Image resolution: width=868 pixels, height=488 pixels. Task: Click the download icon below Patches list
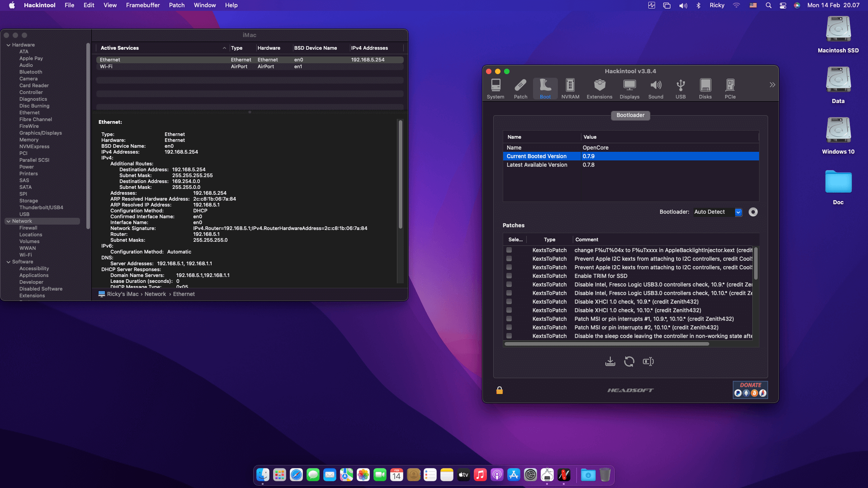(610, 361)
